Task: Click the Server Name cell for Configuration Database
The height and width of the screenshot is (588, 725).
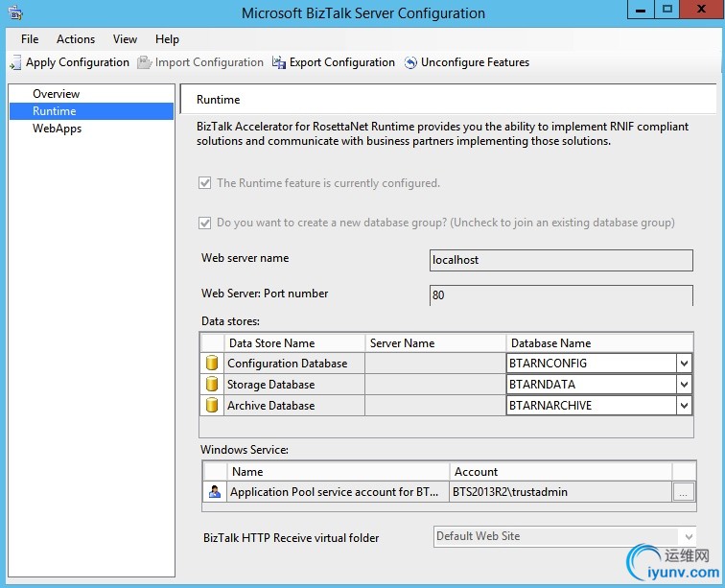Action: [435, 364]
